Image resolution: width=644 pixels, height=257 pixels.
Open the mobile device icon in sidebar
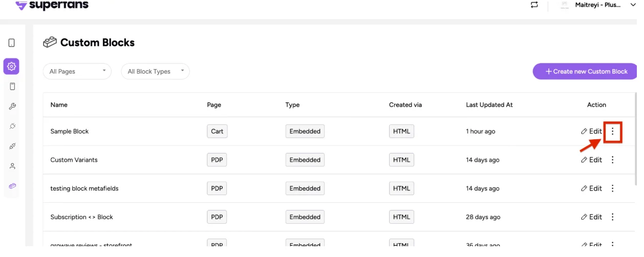pos(12,43)
